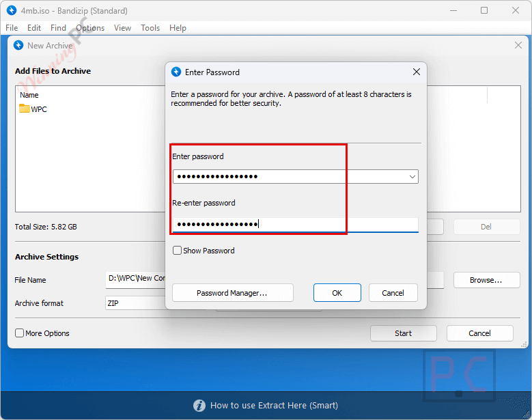The image size is (532, 420).
Task: Maximize the Bandizip window
Action: (x=484, y=10)
